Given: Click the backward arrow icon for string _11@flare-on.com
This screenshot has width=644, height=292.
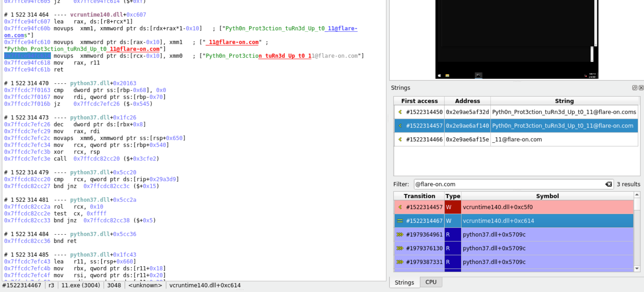Looking at the screenshot, I should click(x=400, y=139).
